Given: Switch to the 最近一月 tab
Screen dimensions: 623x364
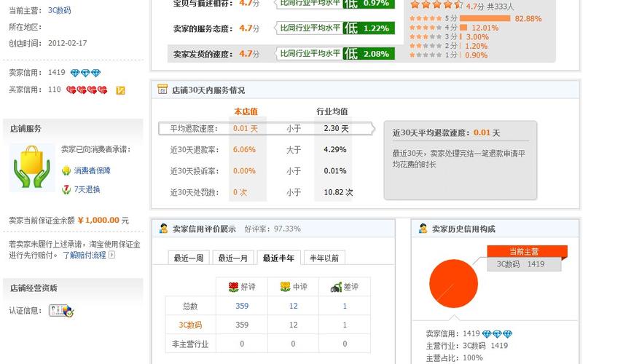Looking at the screenshot, I should (233, 258).
